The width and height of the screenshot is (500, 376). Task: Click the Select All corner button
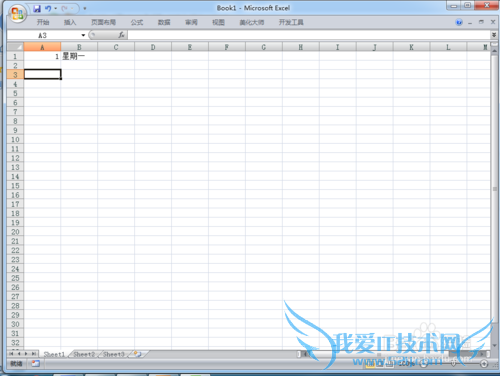click(x=15, y=47)
